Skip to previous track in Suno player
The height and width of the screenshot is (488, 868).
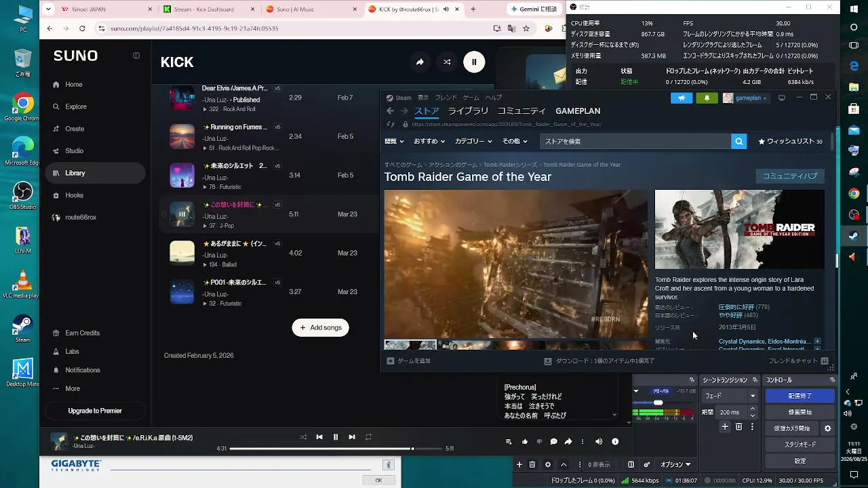(x=319, y=437)
